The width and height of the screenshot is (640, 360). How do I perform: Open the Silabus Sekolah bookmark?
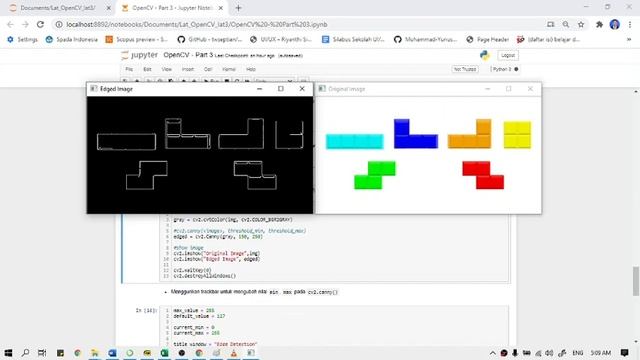point(353,40)
